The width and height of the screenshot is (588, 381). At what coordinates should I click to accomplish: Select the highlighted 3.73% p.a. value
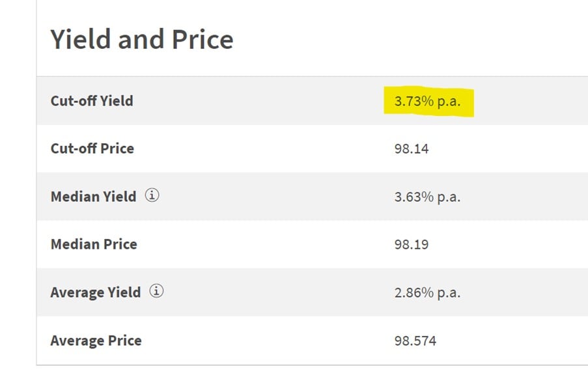coord(427,101)
